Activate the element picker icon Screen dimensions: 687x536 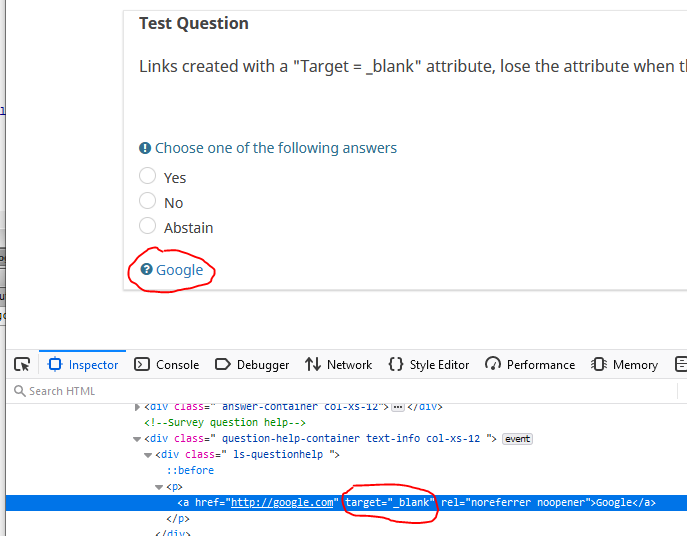point(22,364)
